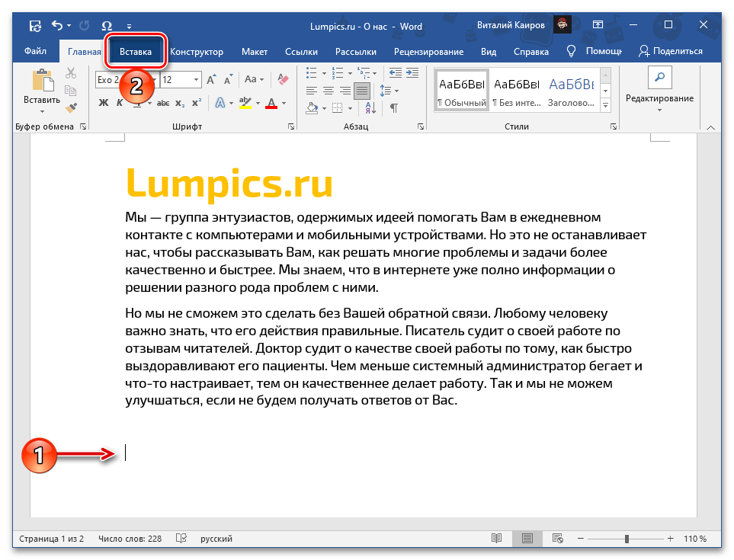Select the strikethrough text icon
Viewport: 734px width, 560px height.
[x=165, y=103]
